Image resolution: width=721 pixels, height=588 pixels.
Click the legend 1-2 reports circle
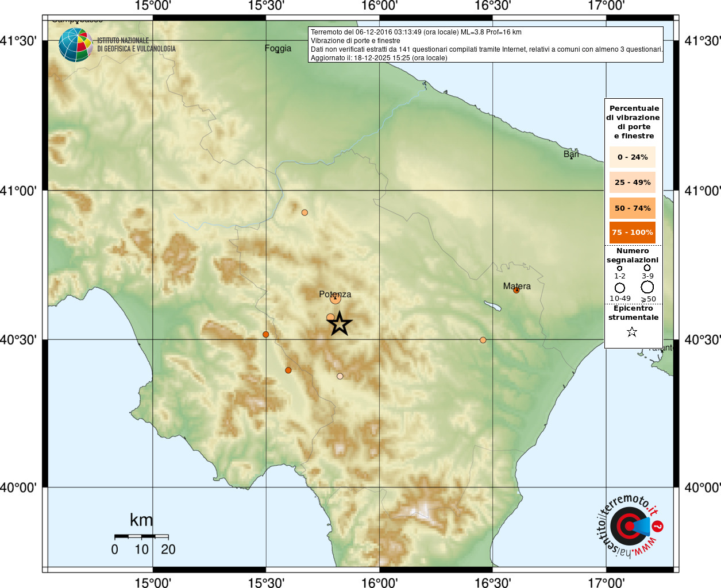[x=619, y=268]
